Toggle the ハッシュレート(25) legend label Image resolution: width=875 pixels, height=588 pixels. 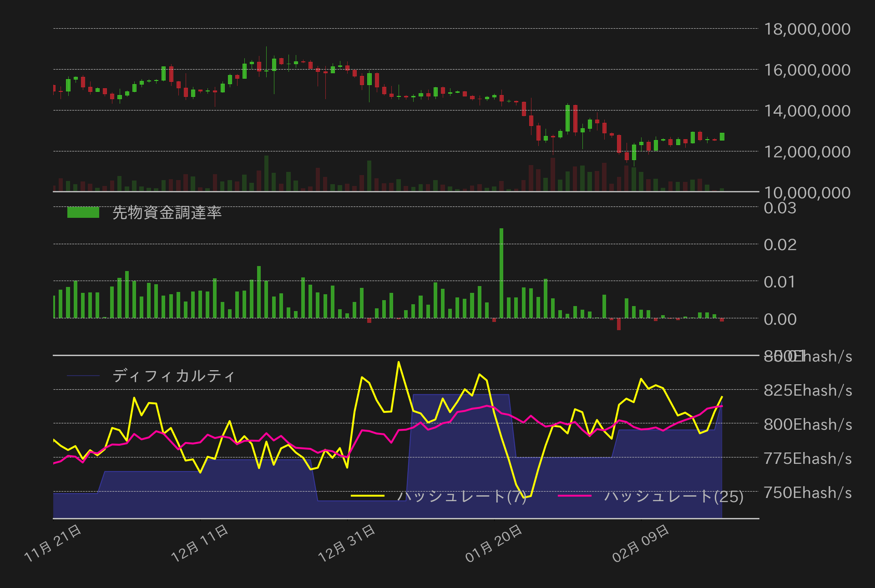673,496
